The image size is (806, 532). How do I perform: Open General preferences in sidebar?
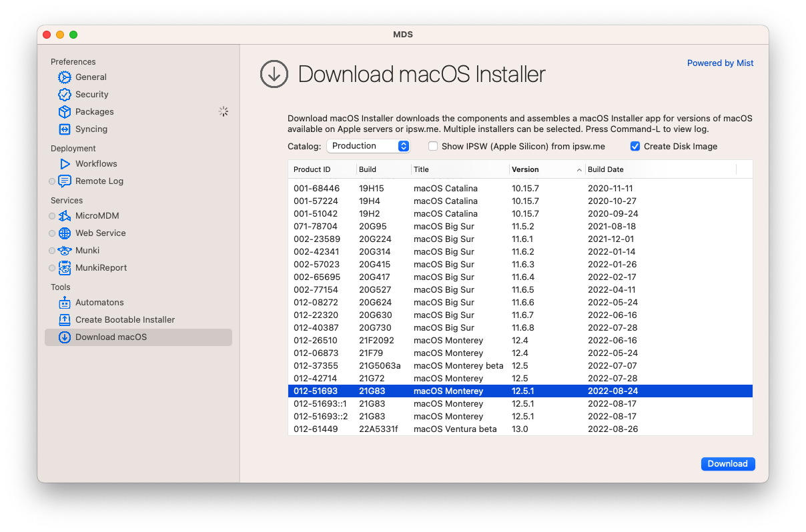[138, 77]
